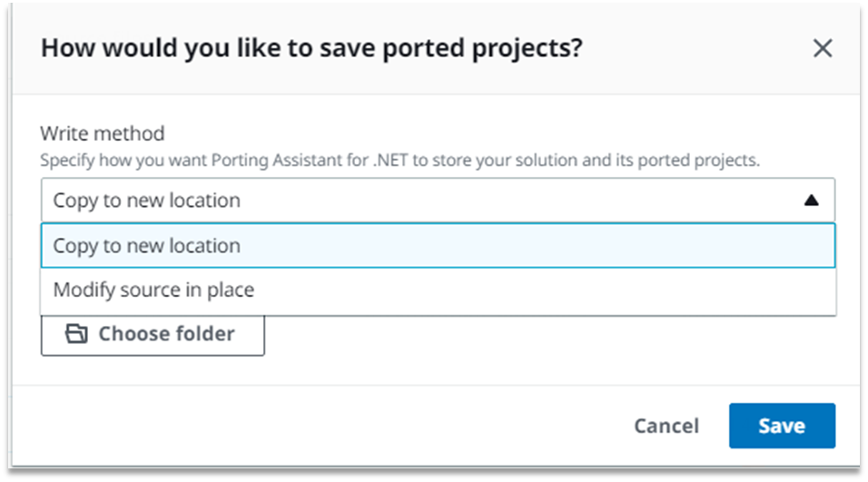Click the Cancel button
The height and width of the screenshot is (482, 868).
(666, 426)
